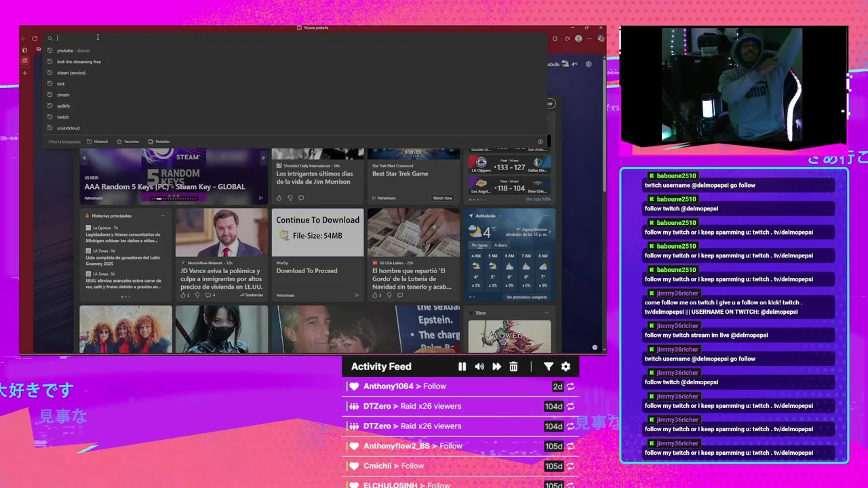The width and height of the screenshot is (868, 488).
Task: Open LA Clippers 133-127 game score
Action: (509, 165)
